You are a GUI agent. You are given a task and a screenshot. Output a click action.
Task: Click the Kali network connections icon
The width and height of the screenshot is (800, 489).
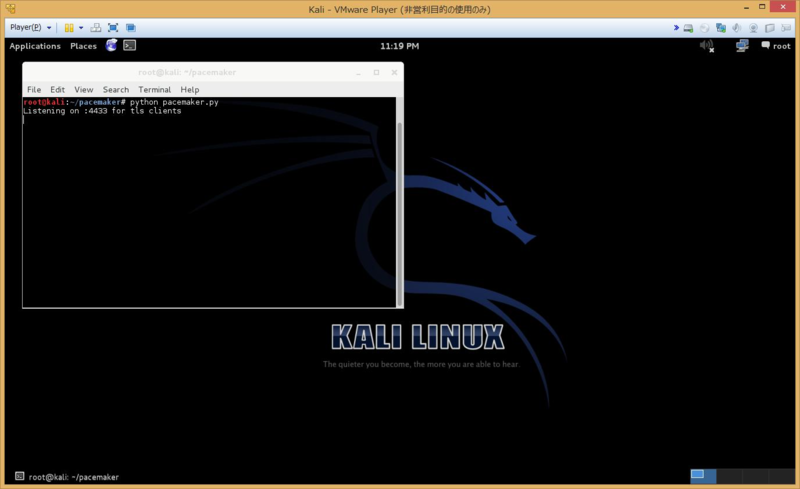742,46
